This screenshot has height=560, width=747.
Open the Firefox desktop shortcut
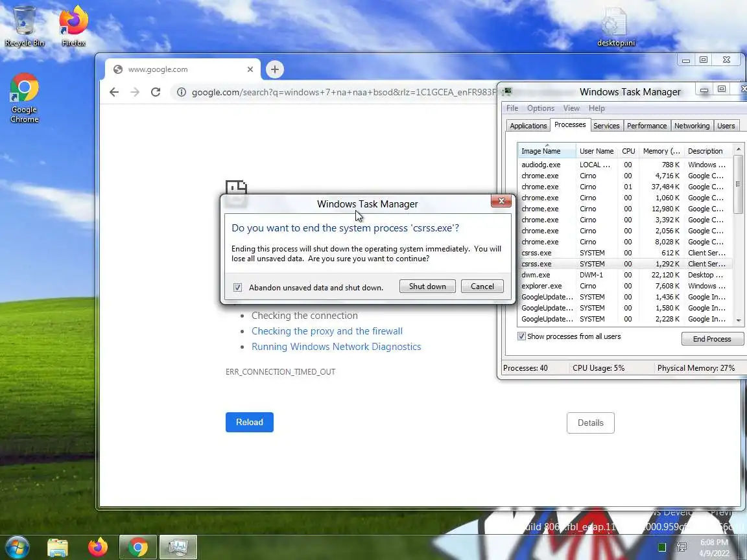73,25
